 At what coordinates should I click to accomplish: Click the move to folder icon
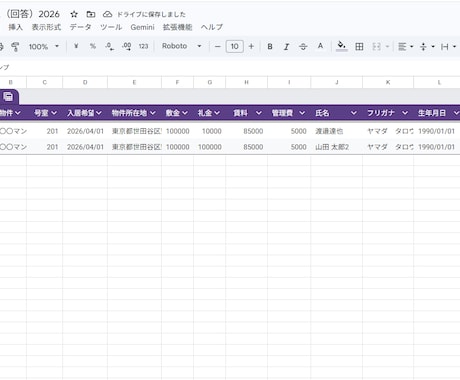pyautogui.click(x=91, y=14)
